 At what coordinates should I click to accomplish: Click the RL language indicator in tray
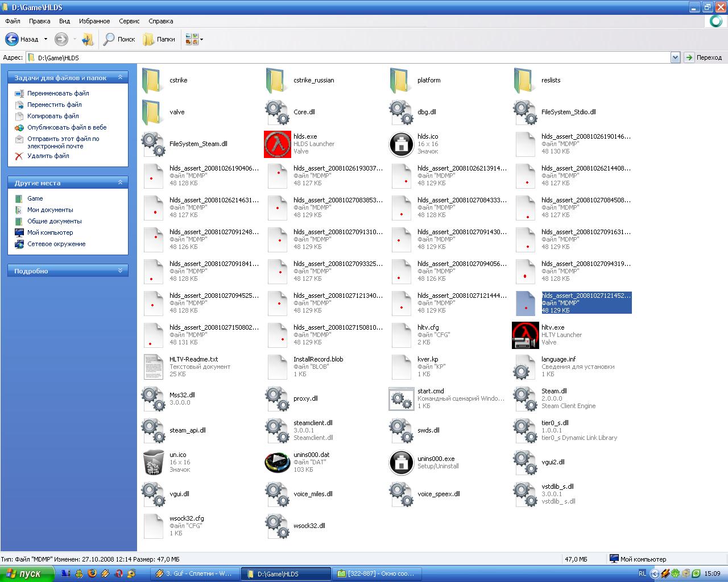tap(642, 573)
